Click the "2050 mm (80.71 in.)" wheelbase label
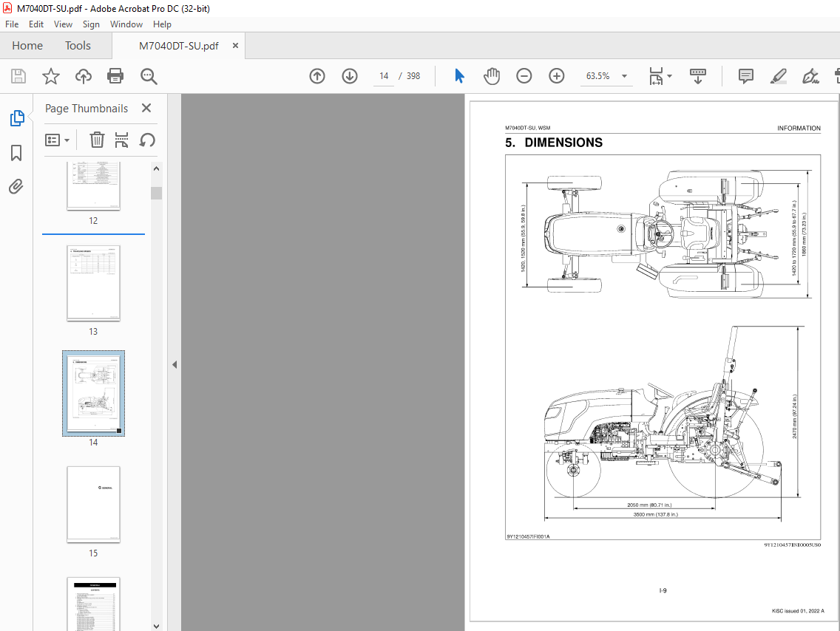 pos(649,505)
